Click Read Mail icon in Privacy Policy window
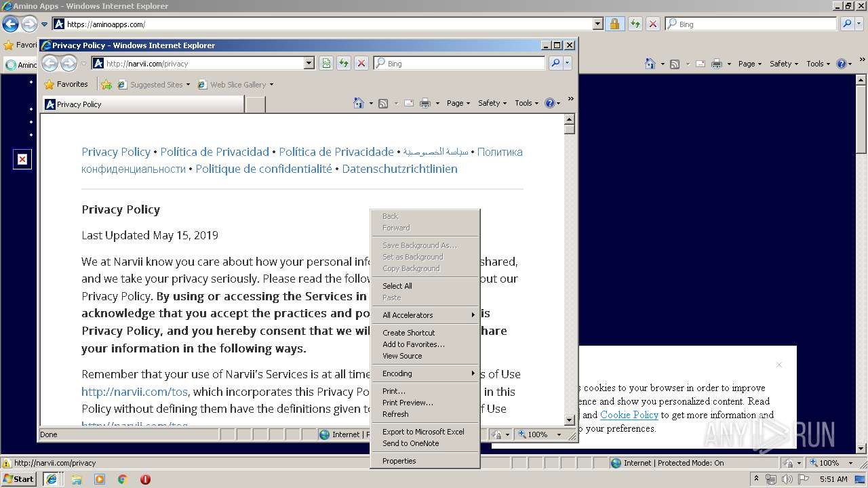Viewport: 868px width, 488px height. tap(409, 103)
